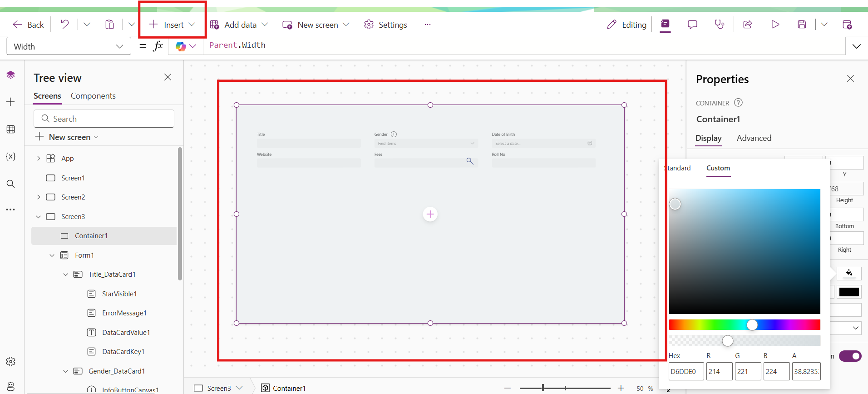Click the Preview play icon
This screenshot has width=868, height=394.
(775, 25)
